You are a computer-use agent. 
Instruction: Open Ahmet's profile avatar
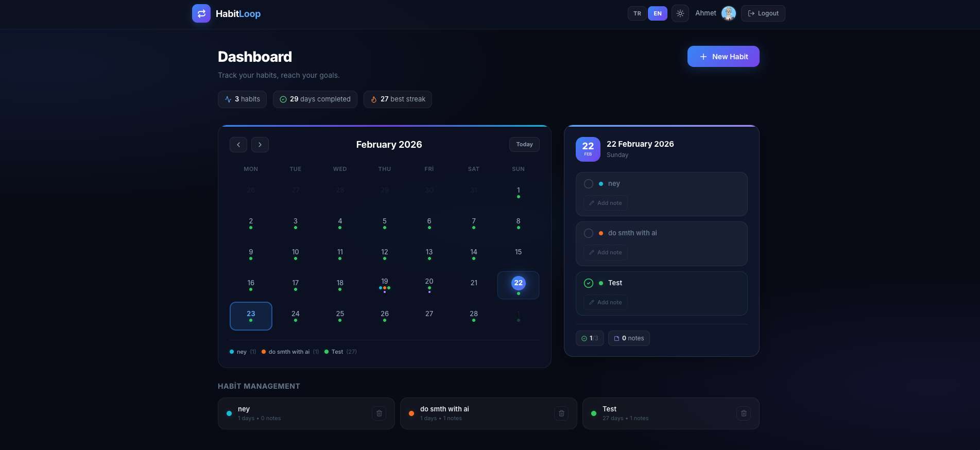coord(728,13)
